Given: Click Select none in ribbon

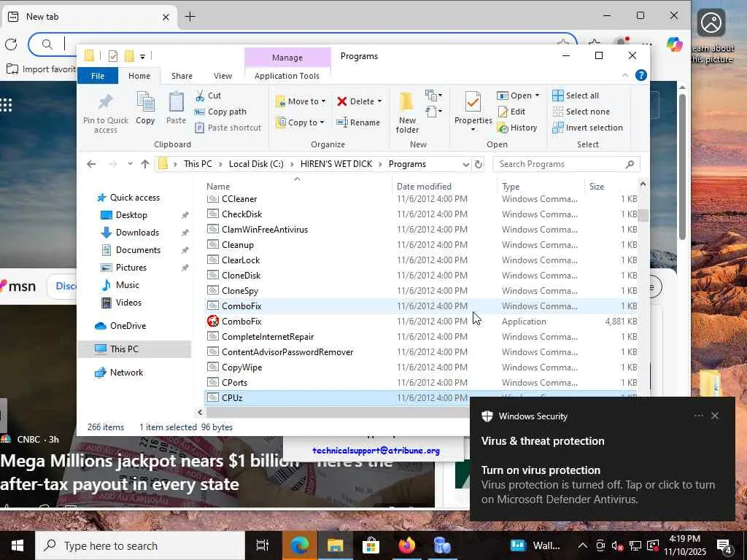Looking at the screenshot, I should pyautogui.click(x=581, y=112).
